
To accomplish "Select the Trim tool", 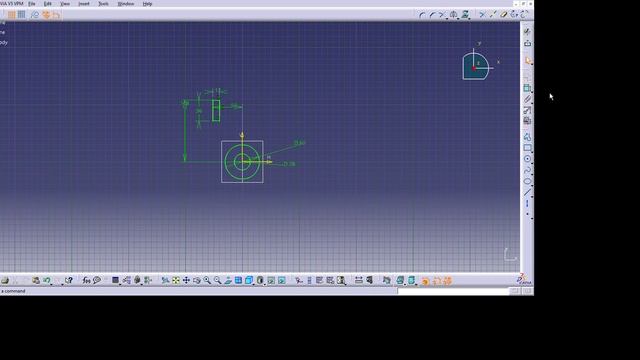I will [x=441, y=15].
